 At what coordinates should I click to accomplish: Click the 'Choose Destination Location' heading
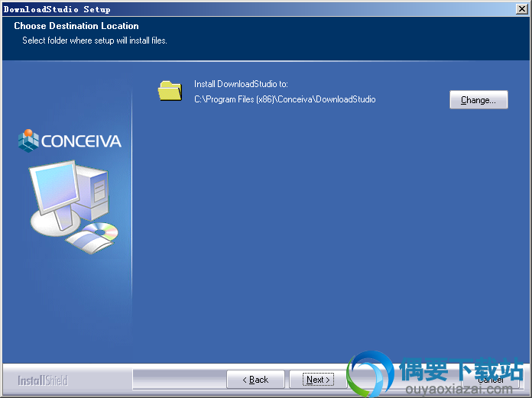point(76,26)
